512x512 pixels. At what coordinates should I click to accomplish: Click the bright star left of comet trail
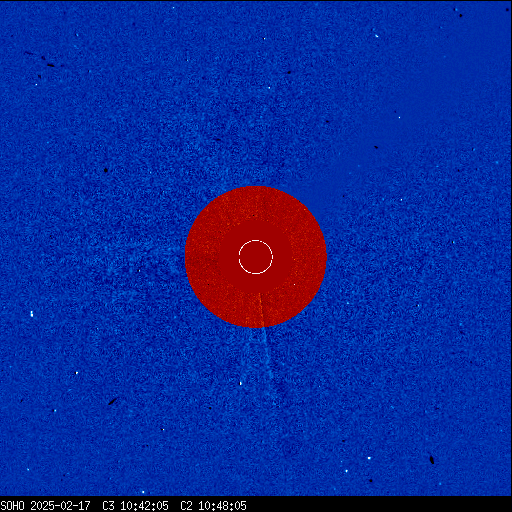coord(240,384)
